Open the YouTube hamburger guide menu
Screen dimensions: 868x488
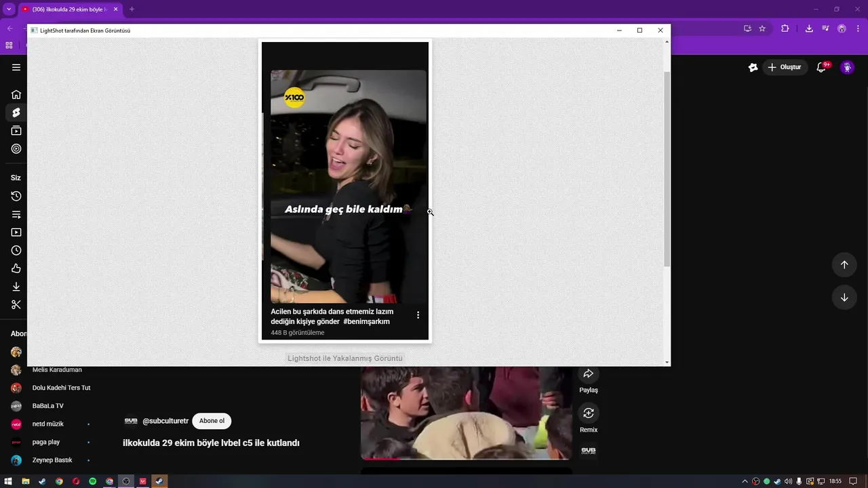pyautogui.click(x=16, y=67)
